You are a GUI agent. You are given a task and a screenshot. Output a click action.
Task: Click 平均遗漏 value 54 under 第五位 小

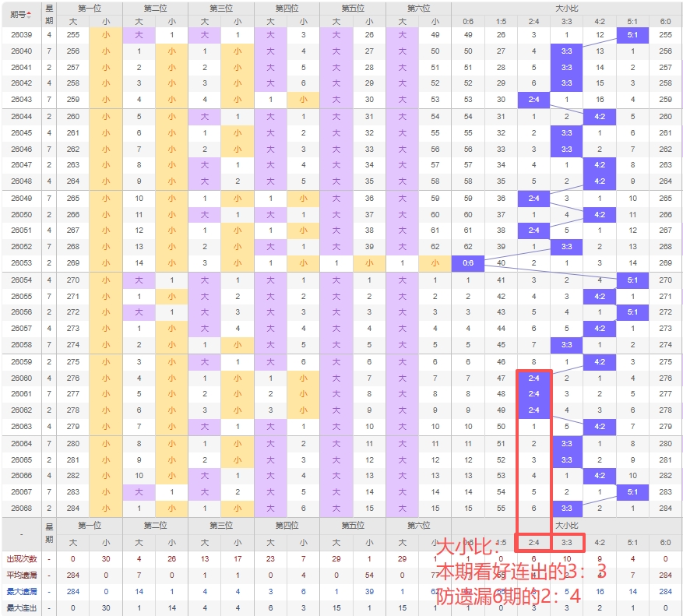369,576
